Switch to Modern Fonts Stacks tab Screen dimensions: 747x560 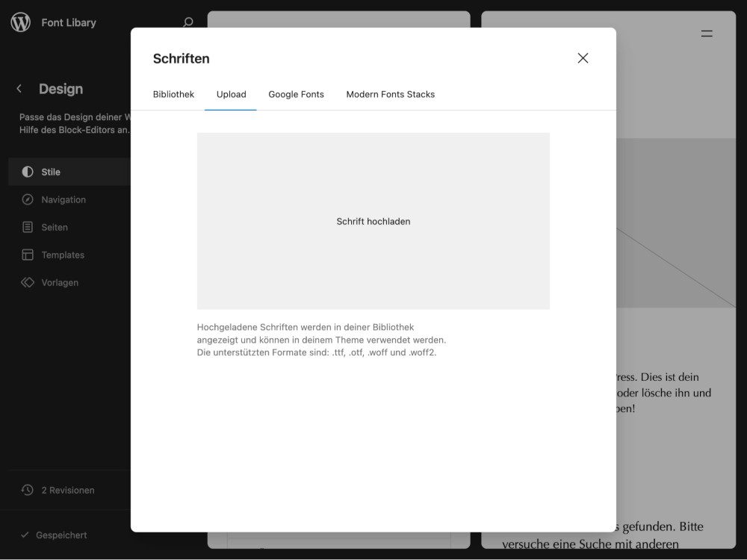point(390,94)
